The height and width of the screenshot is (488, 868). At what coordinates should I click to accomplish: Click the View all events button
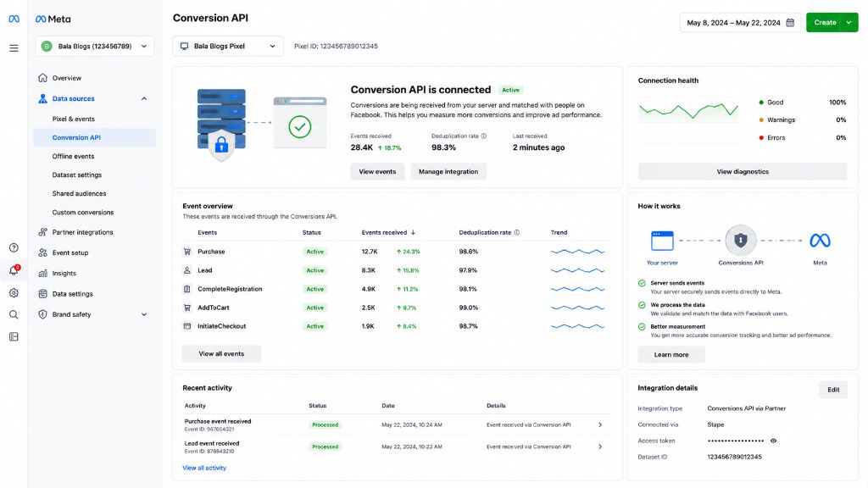point(221,353)
